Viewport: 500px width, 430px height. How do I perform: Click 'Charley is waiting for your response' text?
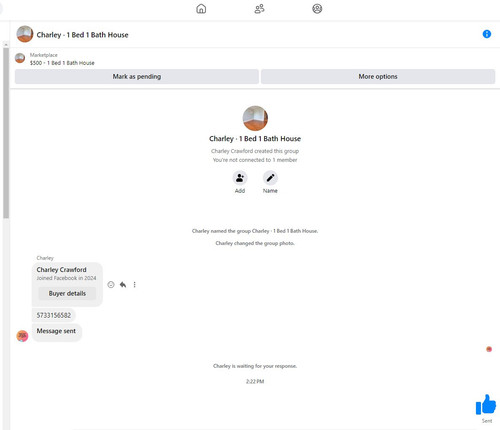255,366
